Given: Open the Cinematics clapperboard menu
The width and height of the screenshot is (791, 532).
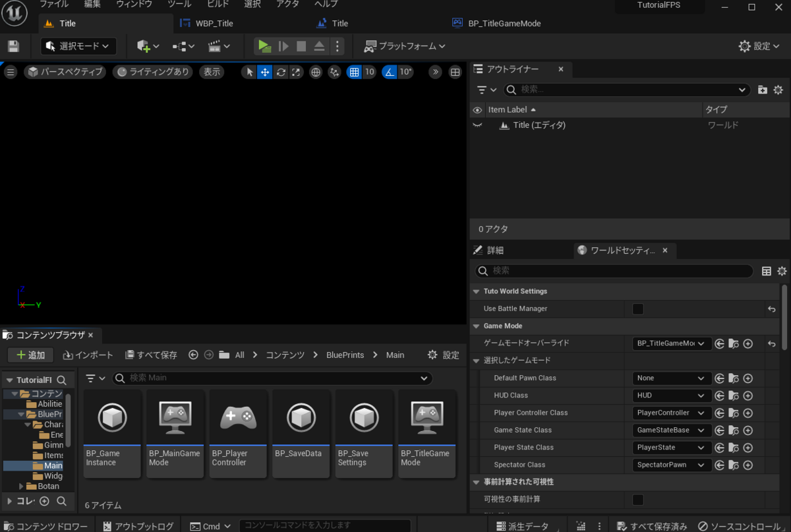Looking at the screenshot, I should click(219, 46).
